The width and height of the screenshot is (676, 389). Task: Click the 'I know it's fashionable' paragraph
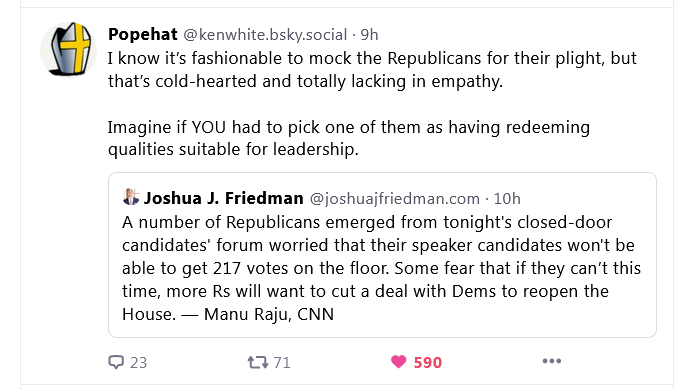372,69
